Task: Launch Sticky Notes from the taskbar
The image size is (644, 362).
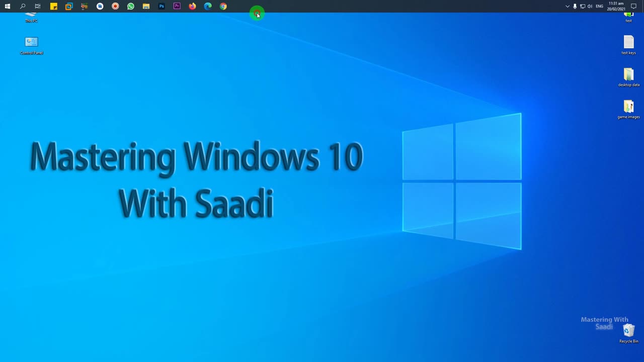Action: [54, 6]
